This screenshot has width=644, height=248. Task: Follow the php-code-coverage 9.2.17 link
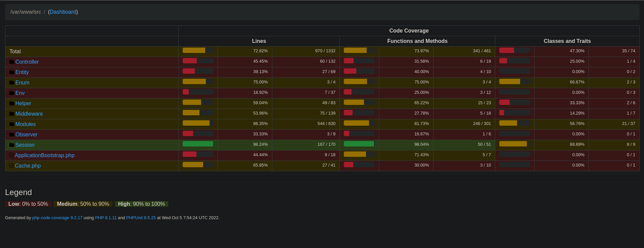pyautogui.click(x=57, y=218)
